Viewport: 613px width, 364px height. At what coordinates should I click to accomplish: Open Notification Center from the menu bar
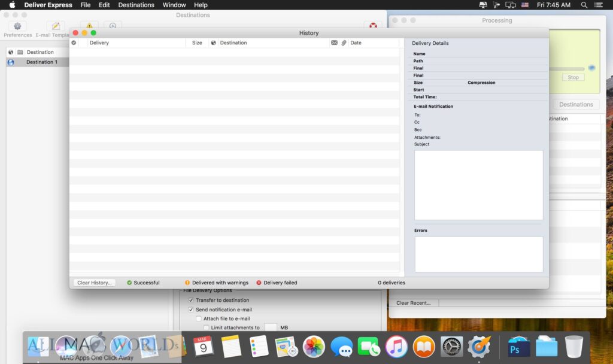click(x=599, y=5)
